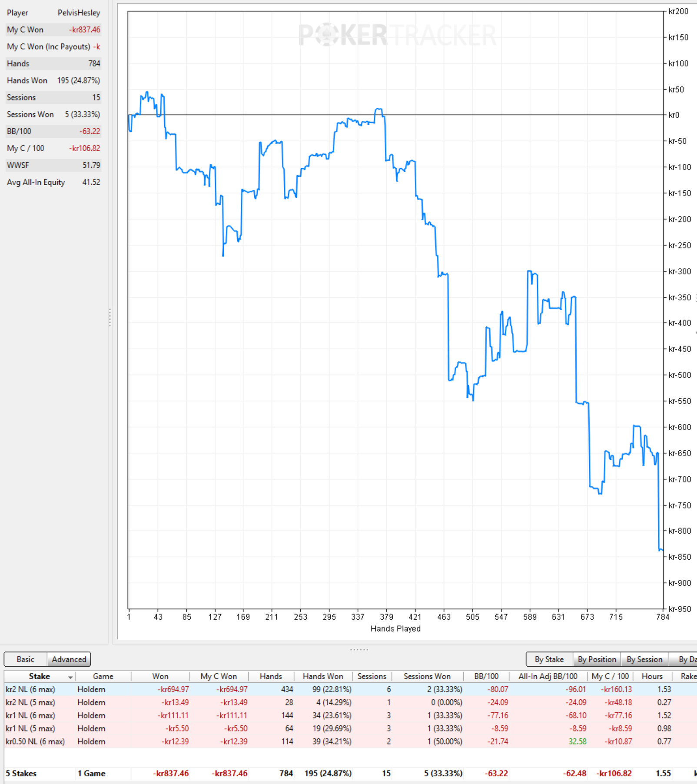
Task: Click the Stake column sort arrow
Action: point(70,678)
